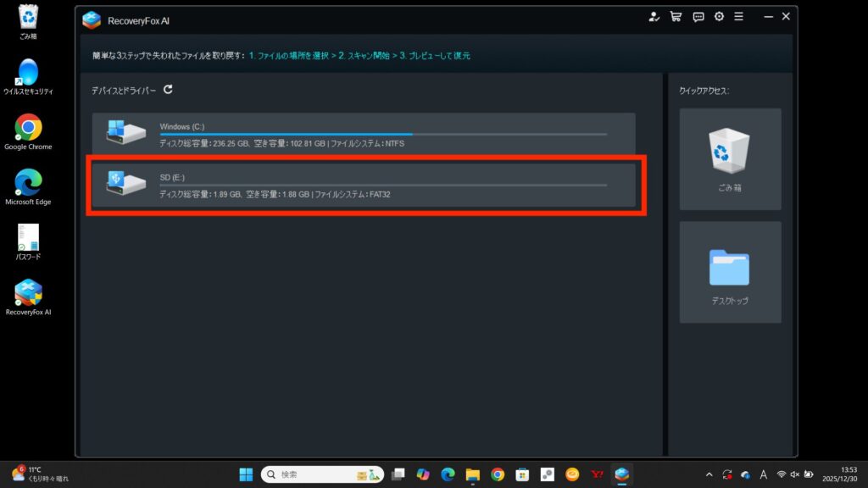Open the clock and date in taskbar

(848, 474)
